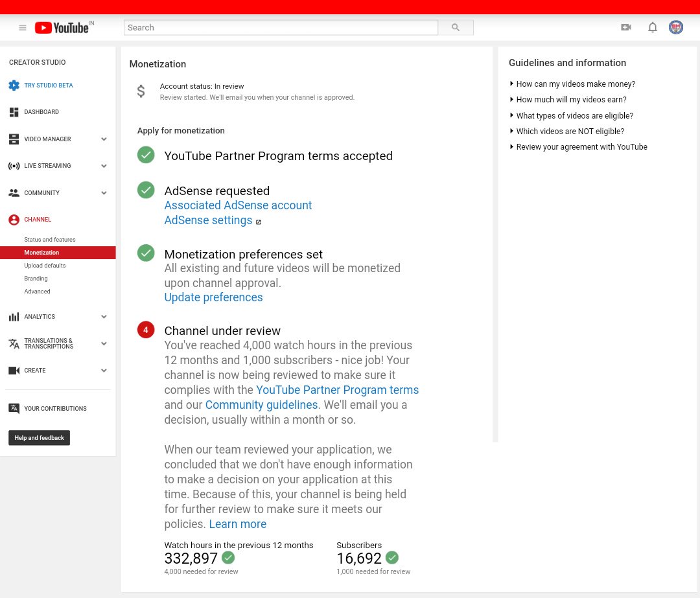Viewport: 700px width, 598px height.
Task: Click the YouTube logo
Action: tap(62, 28)
